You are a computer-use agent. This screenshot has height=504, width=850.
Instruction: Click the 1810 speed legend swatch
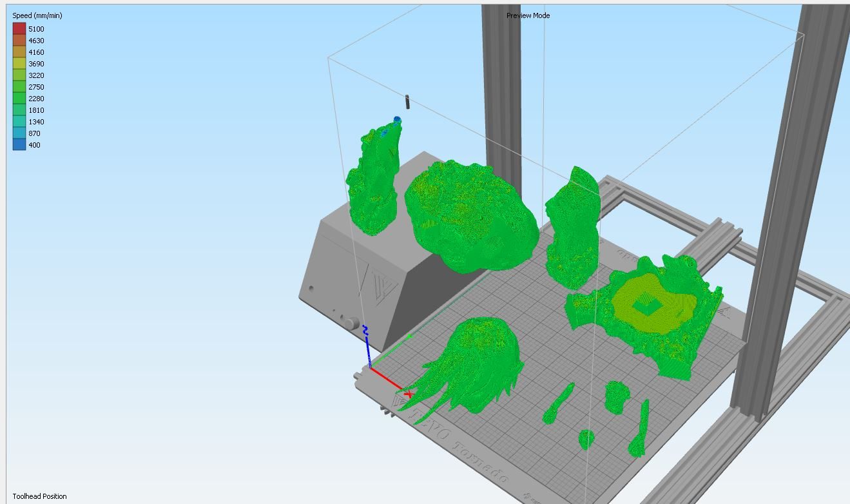click(x=19, y=110)
